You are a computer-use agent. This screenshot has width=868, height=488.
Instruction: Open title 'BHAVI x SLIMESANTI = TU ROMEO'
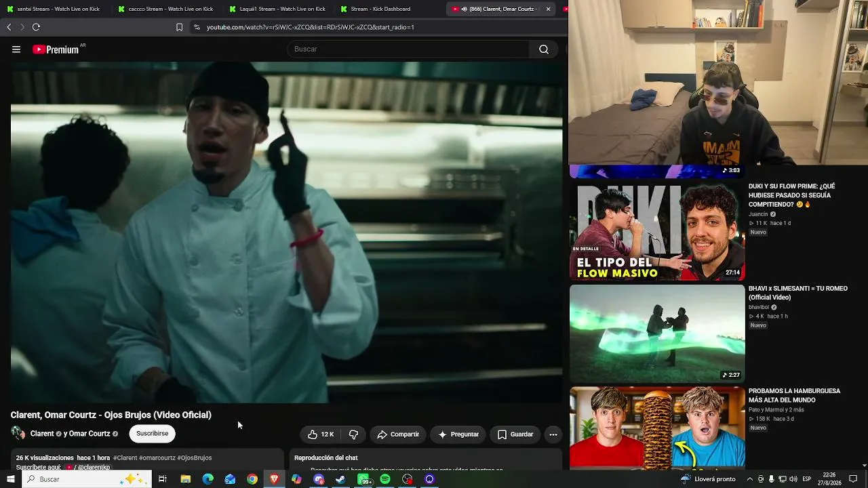[798, 293]
